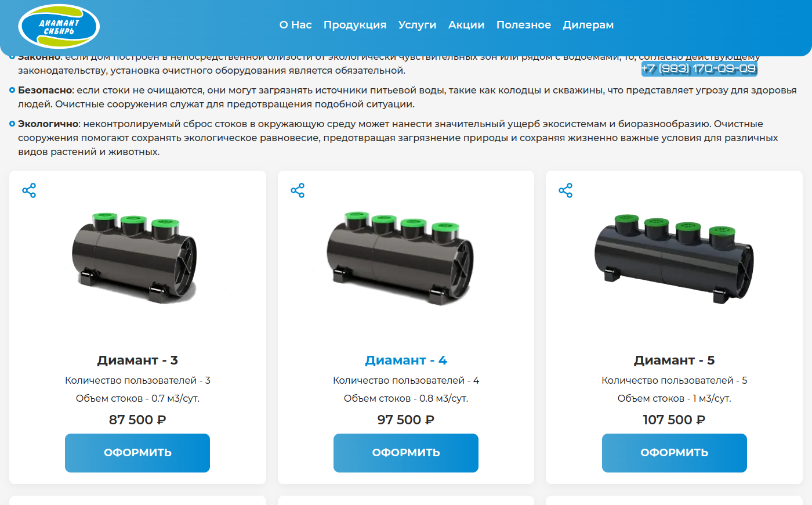This screenshot has width=812, height=505.
Task: Order Диамант - 4 with ОФОРМИТЬ button
Action: point(406,453)
